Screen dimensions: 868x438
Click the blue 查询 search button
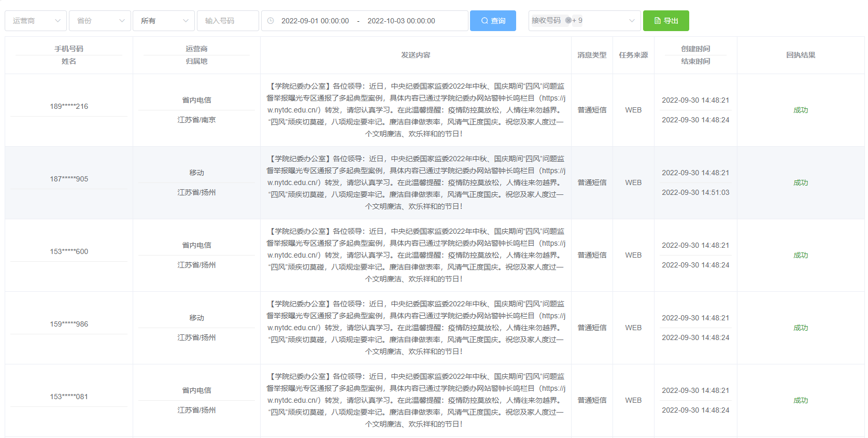(493, 21)
